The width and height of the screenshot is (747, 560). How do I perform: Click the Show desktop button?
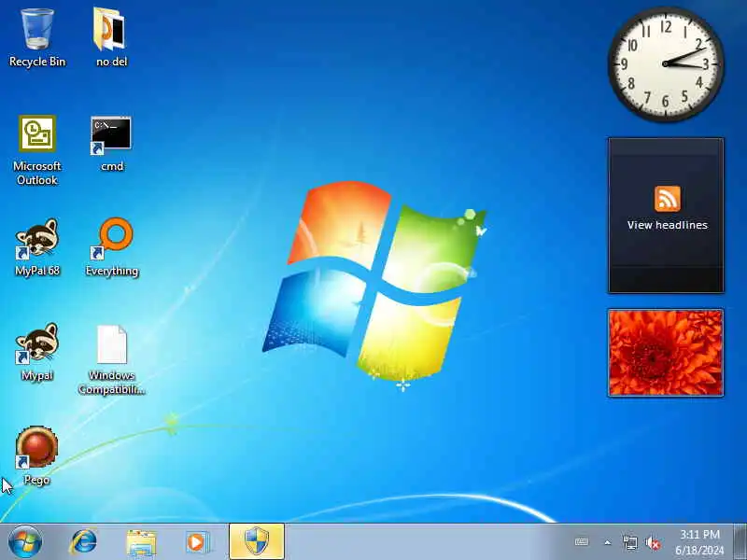tap(740, 541)
